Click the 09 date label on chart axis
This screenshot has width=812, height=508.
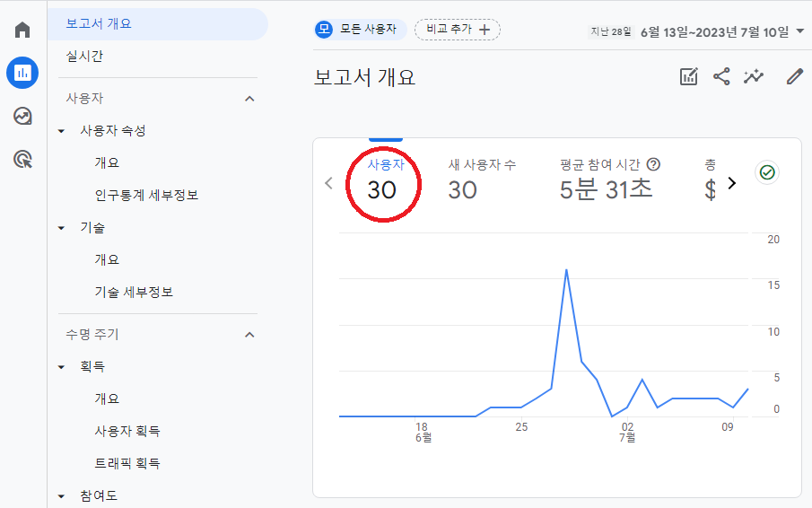coord(728,427)
